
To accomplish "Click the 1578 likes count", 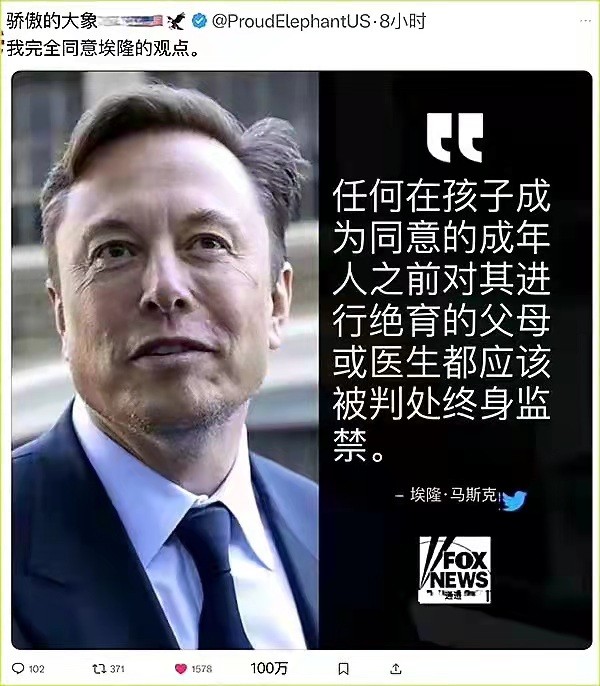I will point(201,668).
